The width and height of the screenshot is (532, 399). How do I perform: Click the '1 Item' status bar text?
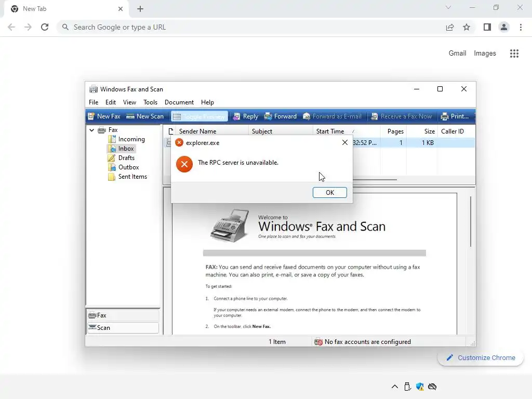coord(277,342)
